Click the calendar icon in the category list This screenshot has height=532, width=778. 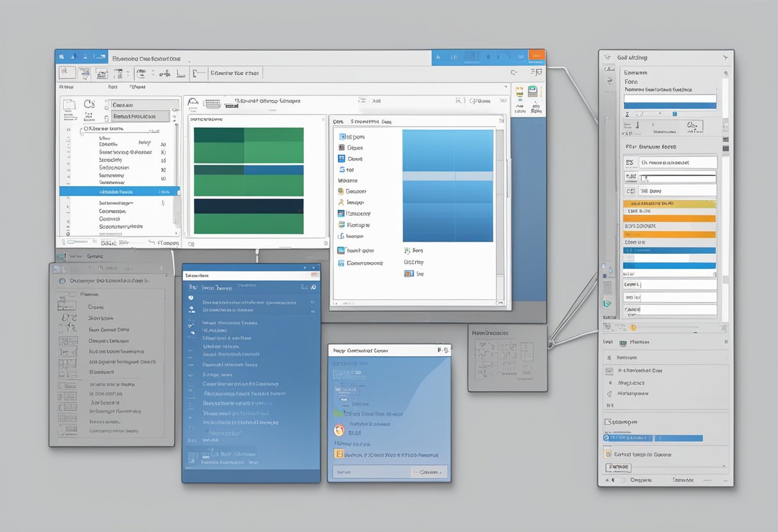340,224
